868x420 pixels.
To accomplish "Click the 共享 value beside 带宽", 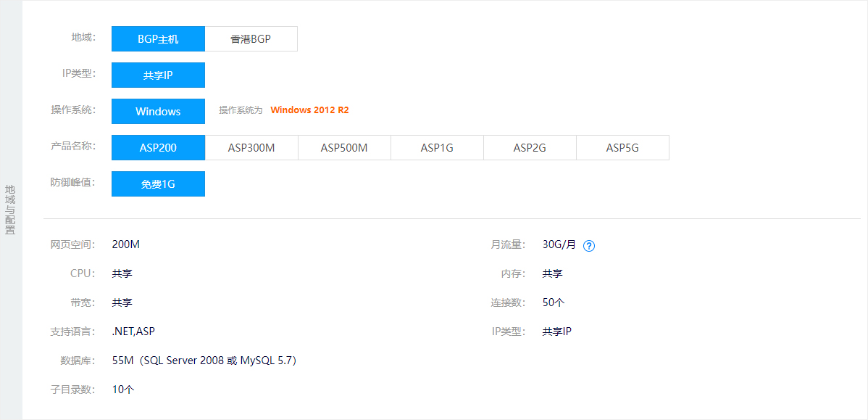I will coord(122,302).
